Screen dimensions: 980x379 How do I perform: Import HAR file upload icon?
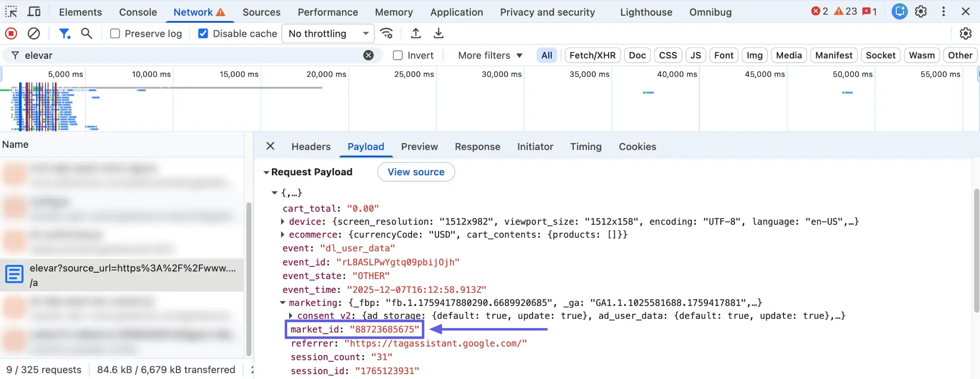[x=416, y=33]
